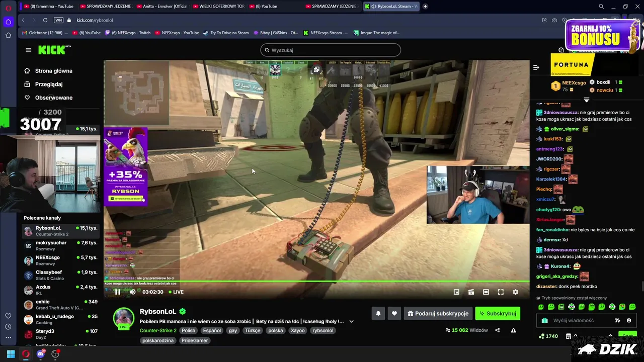Screen dimensions: 644x362
Task: Follow RybsonLoL with heart button
Action: (x=394, y=313)
